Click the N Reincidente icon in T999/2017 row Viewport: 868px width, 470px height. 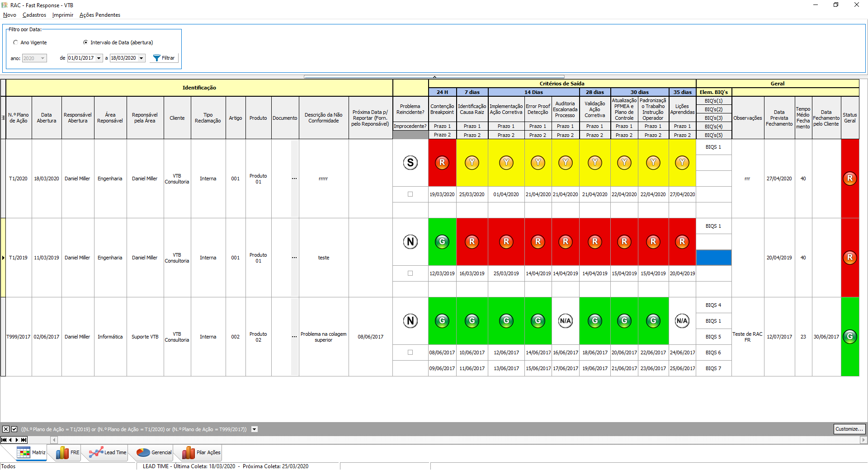click(410, 321)
